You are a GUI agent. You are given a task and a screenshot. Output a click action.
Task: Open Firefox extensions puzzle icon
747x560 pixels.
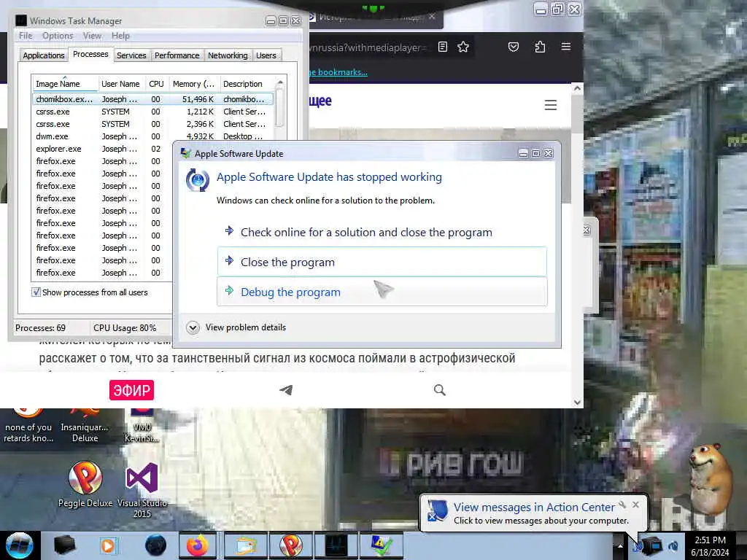pyautogui.click(x=540, y=47)
